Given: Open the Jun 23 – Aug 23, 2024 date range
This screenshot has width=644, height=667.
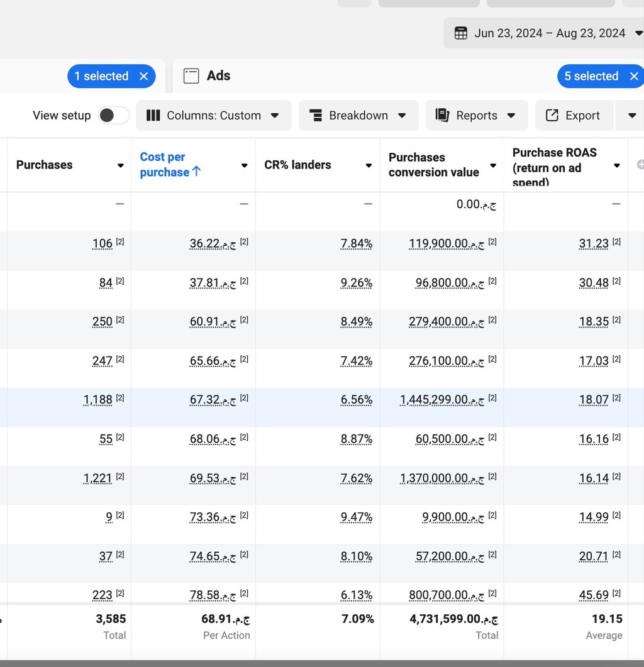Looking at the screenshot, I should coord(544,33).
